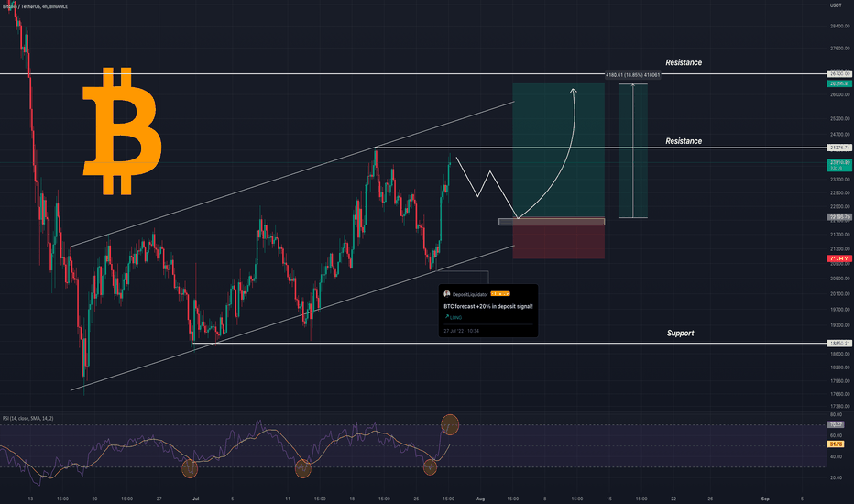Image resolution: width=854 pixels, height=504 pixels.
Task: Click the LONG arrow icon in idea card
Action: 446,316
